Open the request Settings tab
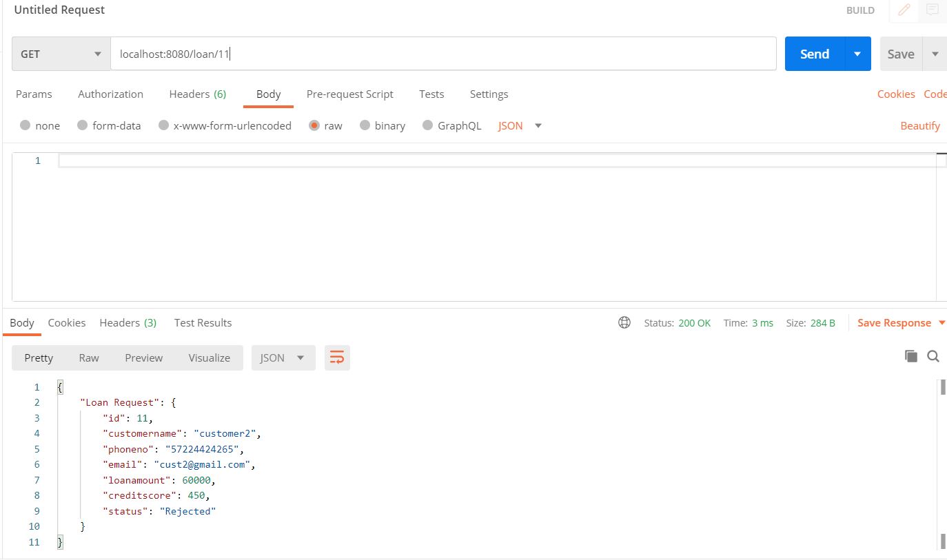Screen dimensions: 947x560 tap(489, 94)
